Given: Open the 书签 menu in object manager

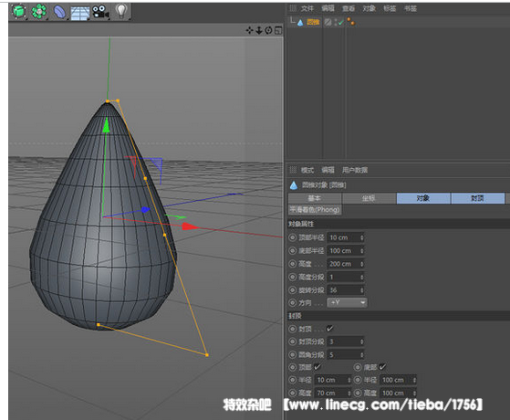Looking at the screenshot, I should [x=411, y=8].
